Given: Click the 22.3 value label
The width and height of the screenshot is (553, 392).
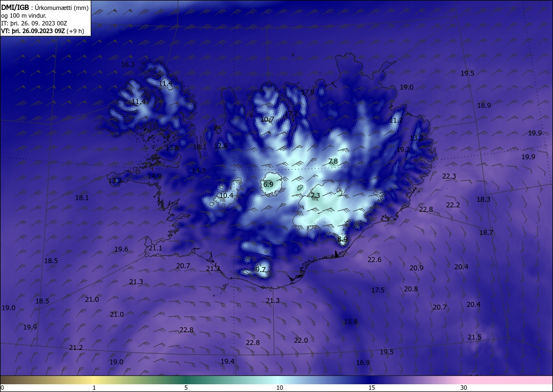Looking at the screenshot, I should coord(449,176).
